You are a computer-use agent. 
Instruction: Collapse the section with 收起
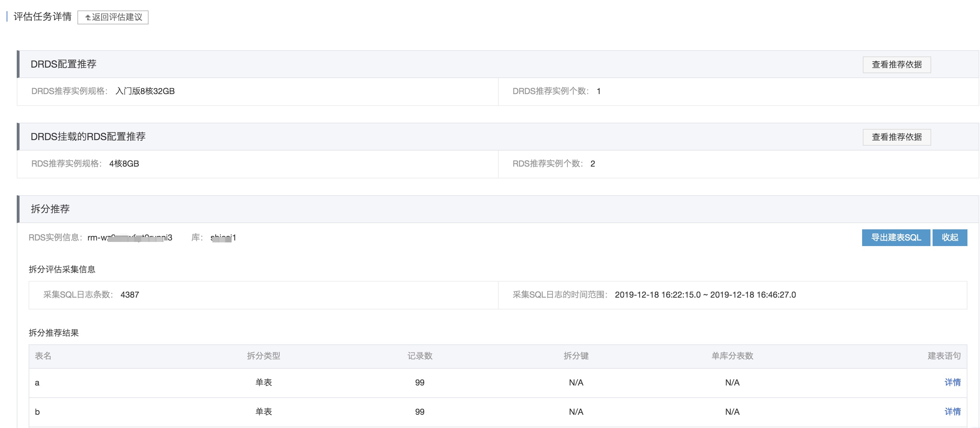950,238
